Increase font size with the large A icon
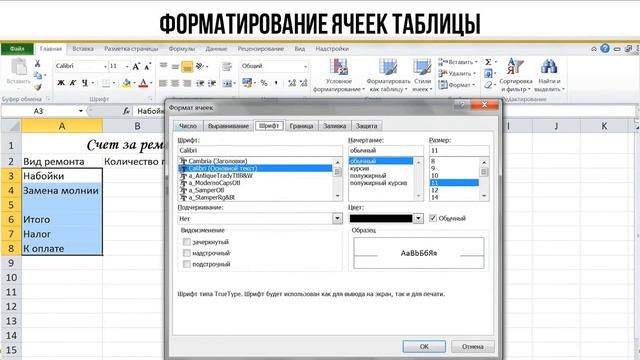Image resolution: width=640 pixels, height=360 pixels. 136,66
